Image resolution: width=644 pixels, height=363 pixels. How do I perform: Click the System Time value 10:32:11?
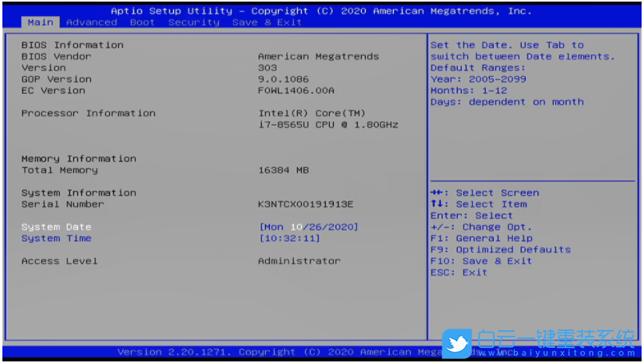[x=290, y=238]
